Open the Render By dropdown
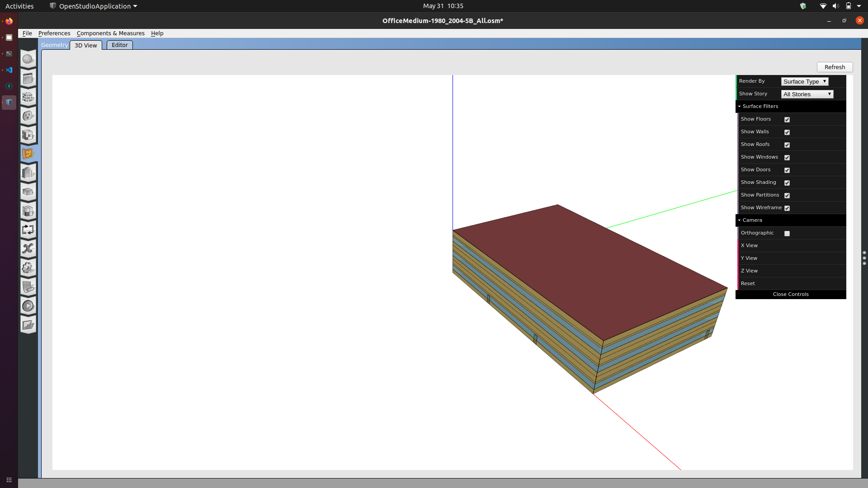The height and width of the screenshot is (488, 868). pyautogui.click(x=804, y=81)
